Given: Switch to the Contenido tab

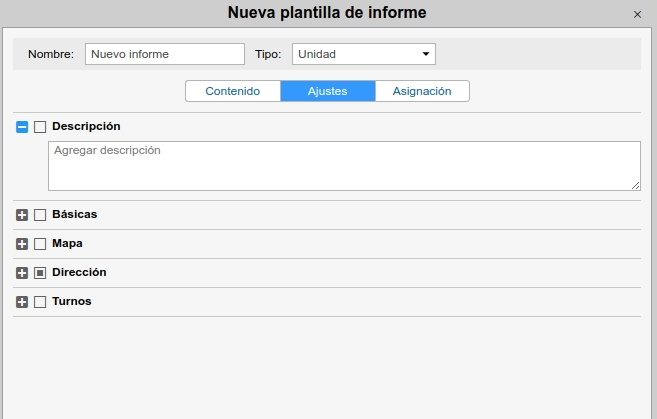Looking at the screenshot, I should coord(233,91).
